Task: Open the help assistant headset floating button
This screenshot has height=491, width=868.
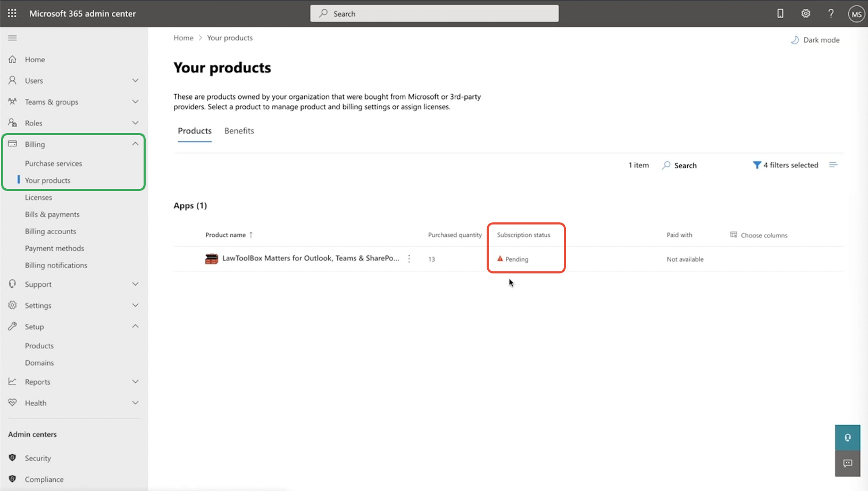Action: coord(848,437)
